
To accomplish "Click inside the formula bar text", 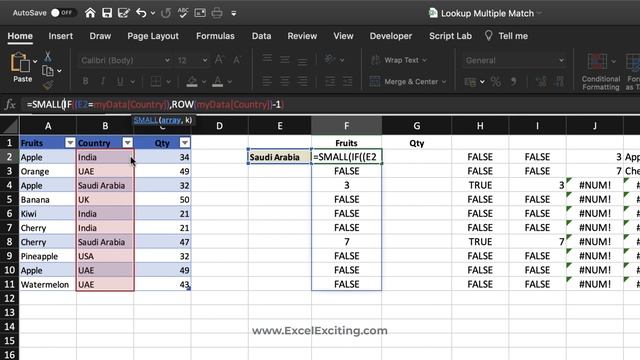I will click(155, 104).
